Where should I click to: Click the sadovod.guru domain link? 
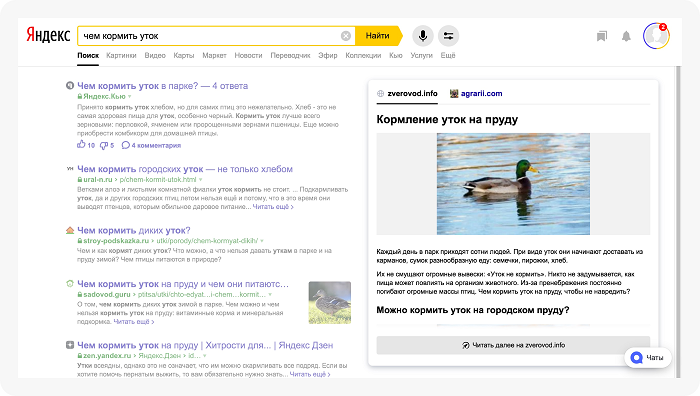click(x=107, y=295)
